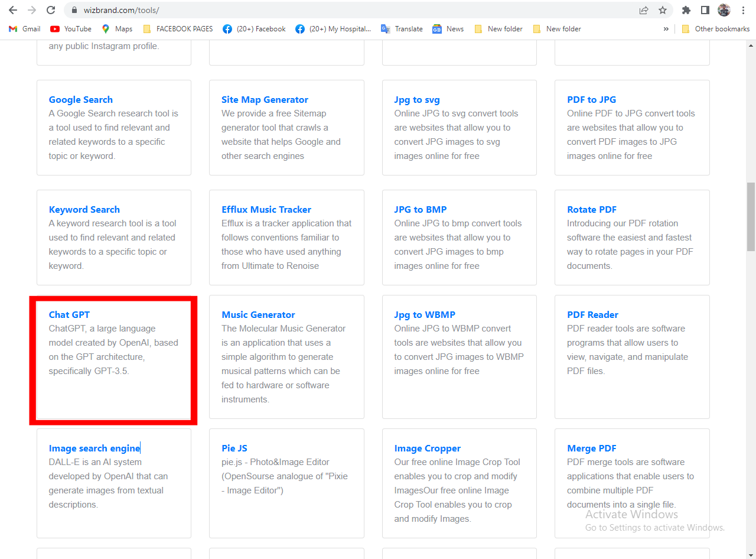Open the Extensions puzzle icon
This screenshot has height=559, width=756.
(686, 10)
